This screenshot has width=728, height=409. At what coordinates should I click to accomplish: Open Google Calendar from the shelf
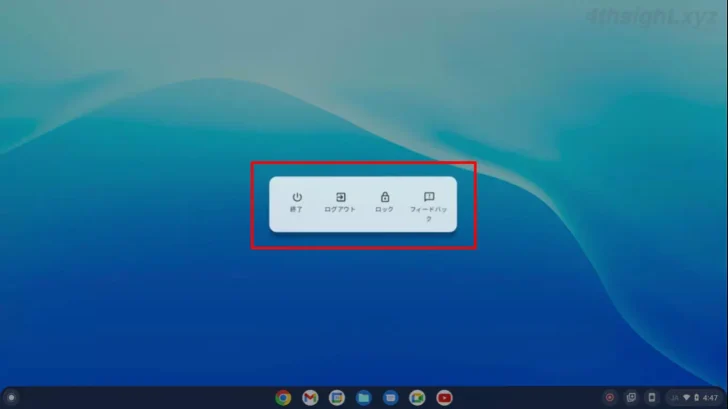click(337, 398)
